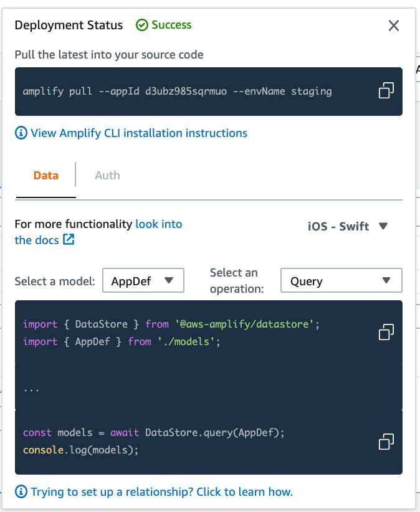Click the amplify pull command text

(178, 91)
